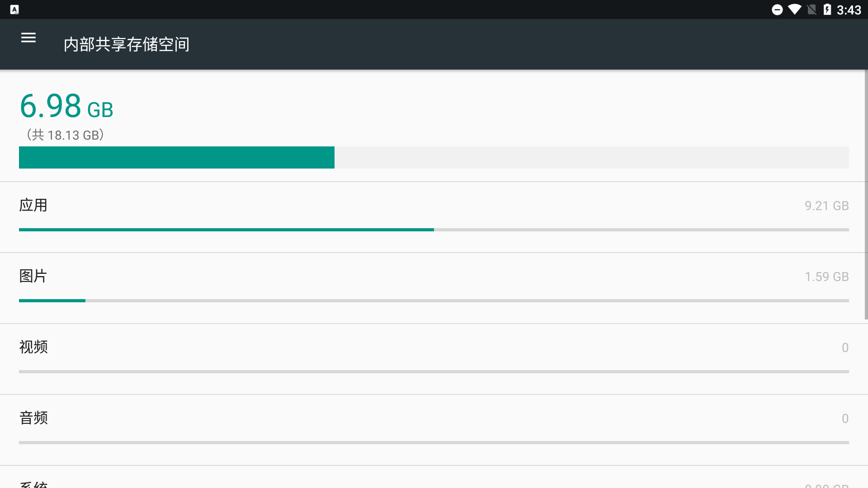Open the partially visible 系统 row
Screen dimensions: 868x488
[33, 483]
